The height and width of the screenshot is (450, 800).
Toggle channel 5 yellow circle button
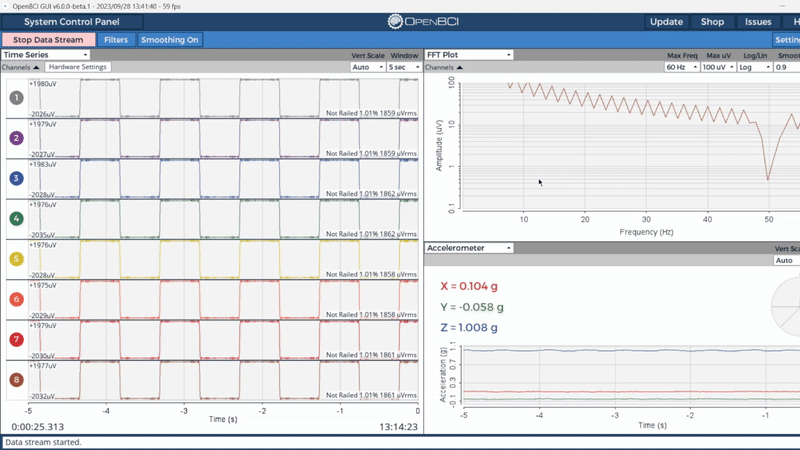[x=16, y=259]
